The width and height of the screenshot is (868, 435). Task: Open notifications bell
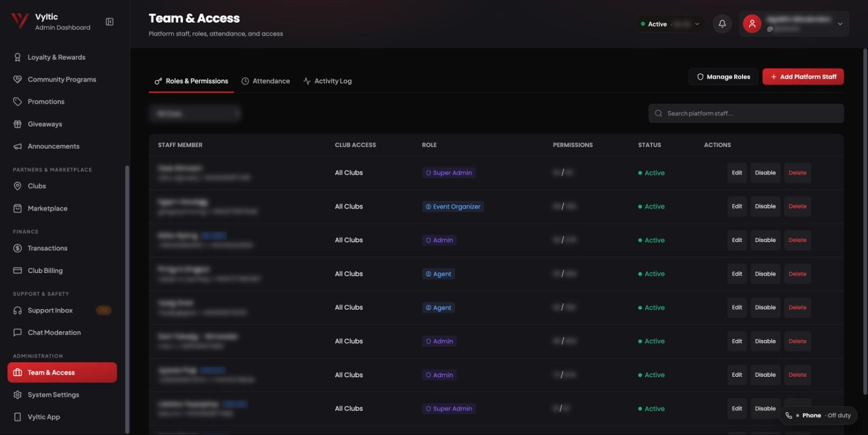pyautogui.click(x=722, y=24)
